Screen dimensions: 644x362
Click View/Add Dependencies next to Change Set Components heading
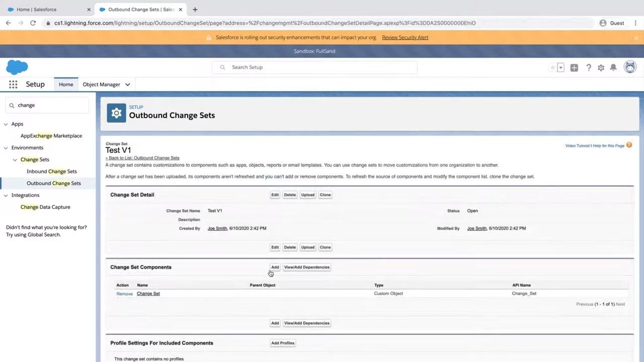click(307, 267)
